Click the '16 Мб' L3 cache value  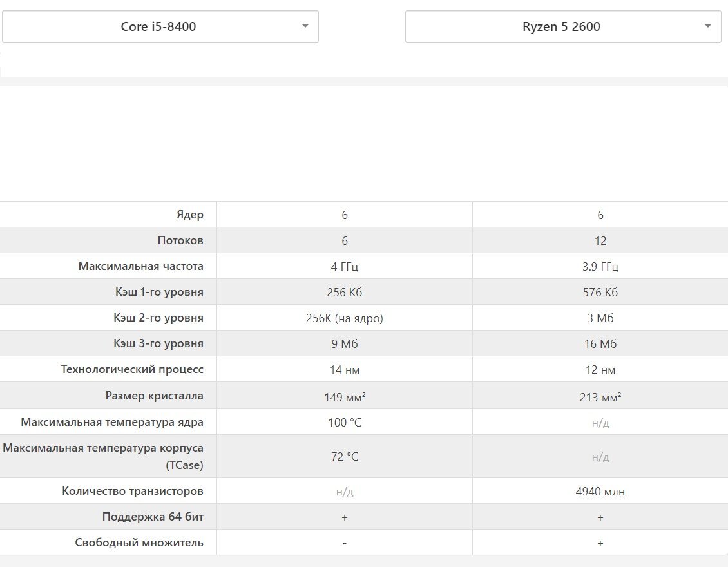(x=600, y=343)
